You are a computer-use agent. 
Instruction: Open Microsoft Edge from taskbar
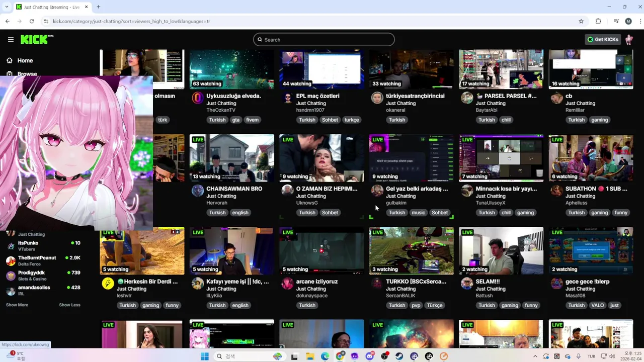click(325, 356)
